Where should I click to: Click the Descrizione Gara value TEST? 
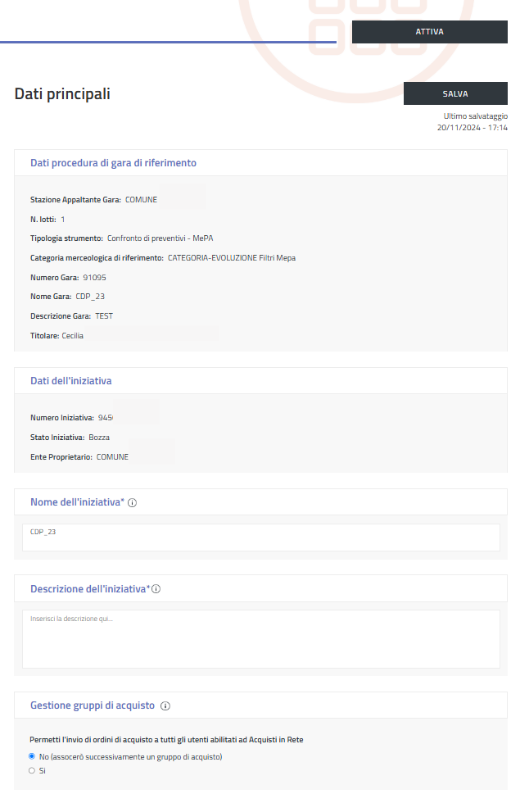104,315
